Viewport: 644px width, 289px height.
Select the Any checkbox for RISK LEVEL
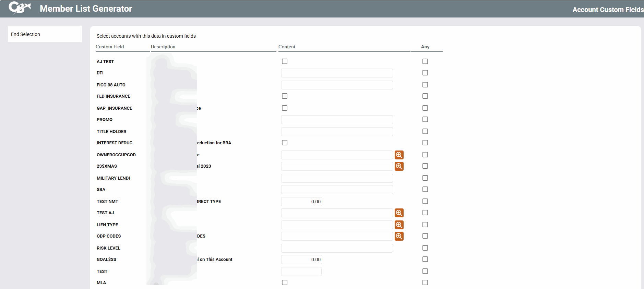pos(425,248)
